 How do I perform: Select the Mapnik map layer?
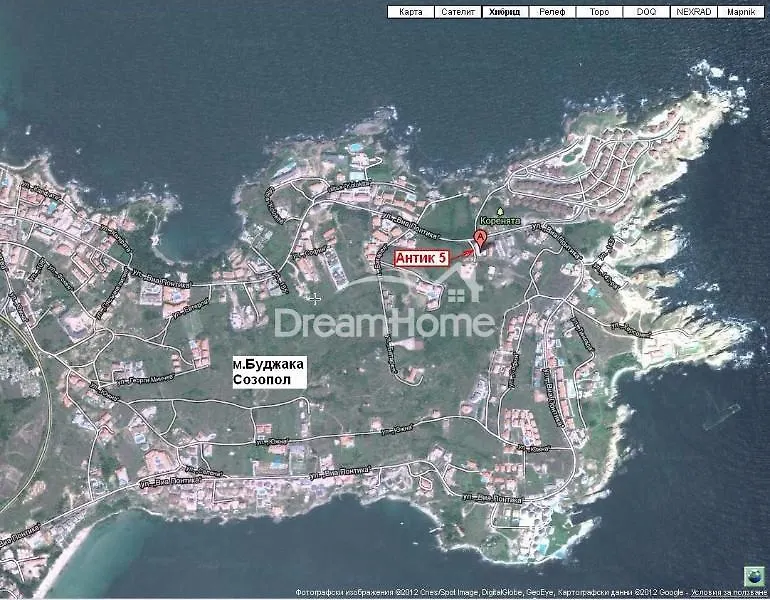coord(741,12)
